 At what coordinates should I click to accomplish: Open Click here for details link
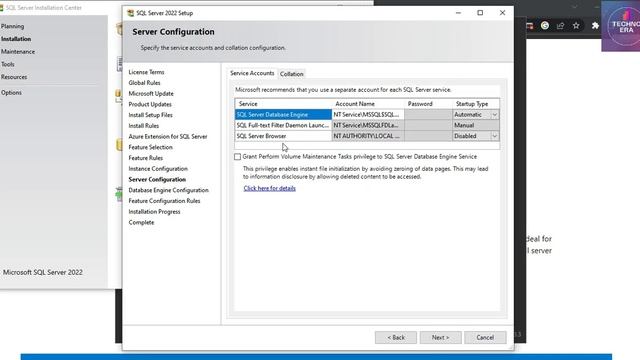tap(269, 188)
